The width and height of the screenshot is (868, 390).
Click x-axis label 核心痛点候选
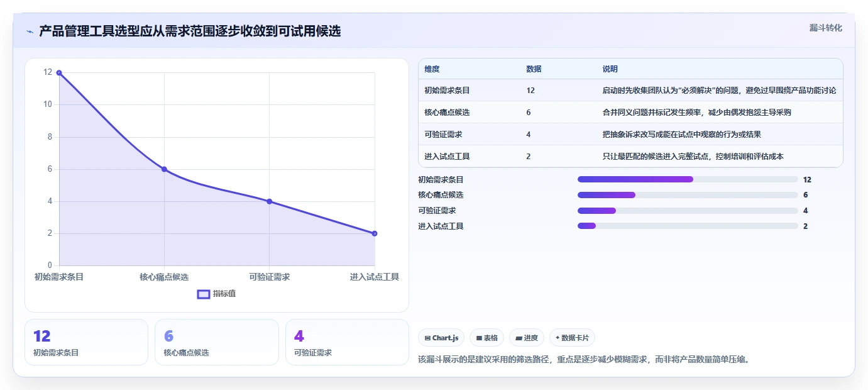pyautogui.click(x=164, y=277)
